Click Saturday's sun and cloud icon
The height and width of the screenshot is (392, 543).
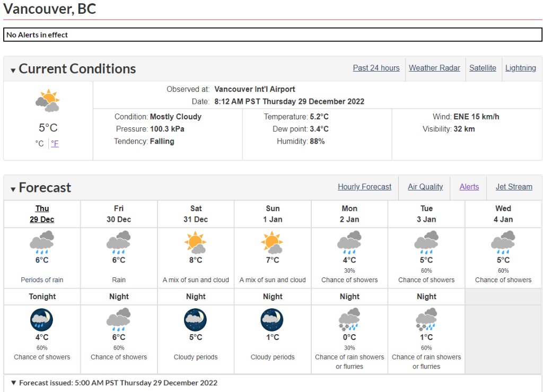196,242
